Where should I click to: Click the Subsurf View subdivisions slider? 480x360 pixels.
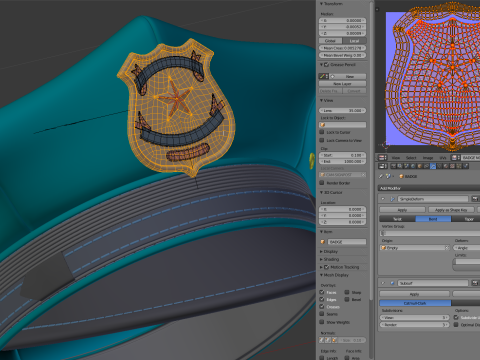tap(414, 318)
